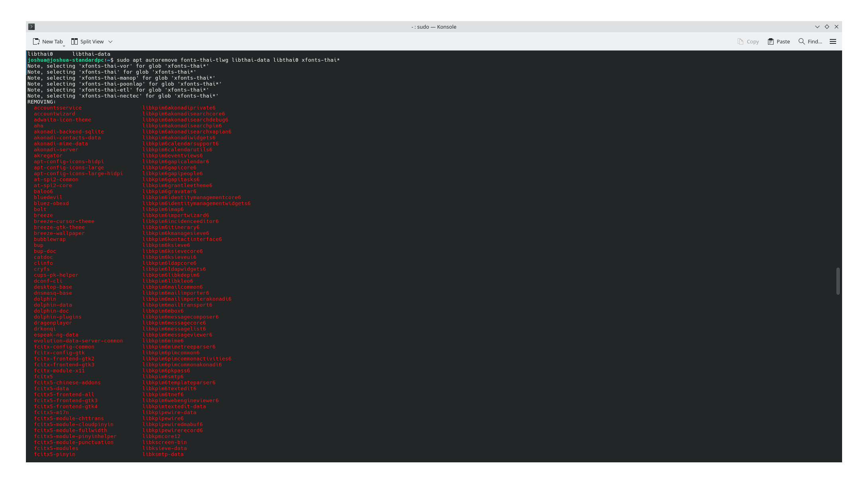This screenshot has height=493, width=868.
Task: Minimize the Konsole window
Action: tap(817, 27)
